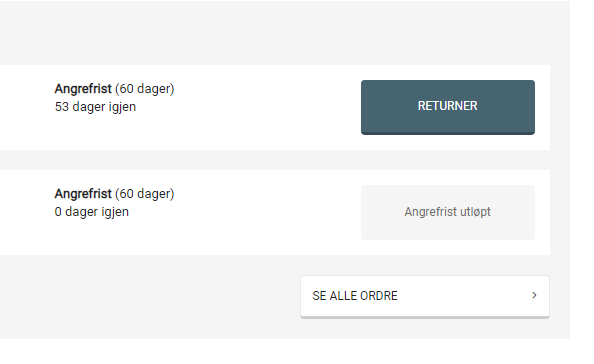
Task: Select the bold Angrefrist label above 53 dager
Action: coord(83,89)
